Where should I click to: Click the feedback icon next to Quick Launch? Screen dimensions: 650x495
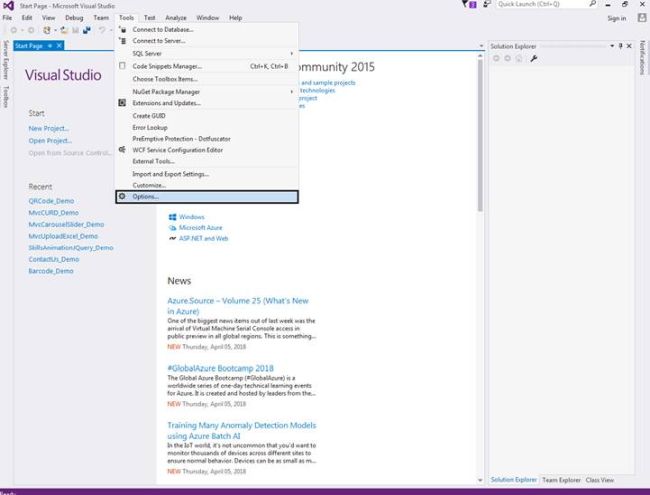[x=487, y=4]
